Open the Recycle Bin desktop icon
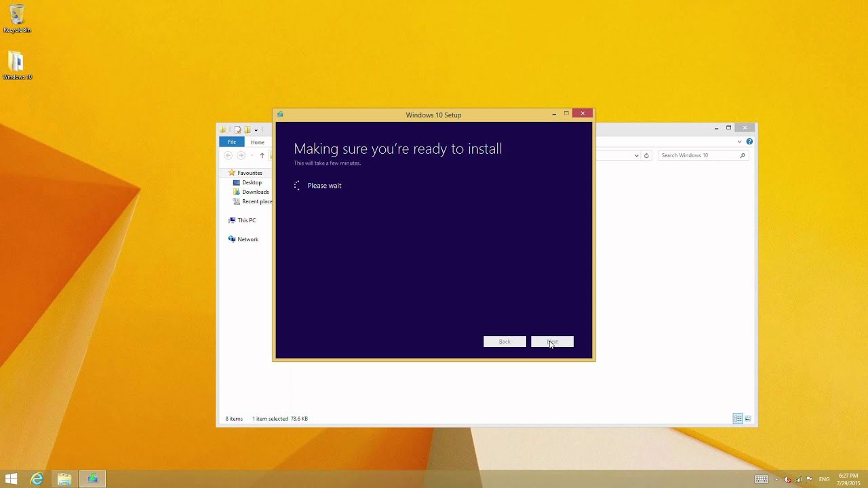This screenshot has height=488, width=868. click(17, 19)
